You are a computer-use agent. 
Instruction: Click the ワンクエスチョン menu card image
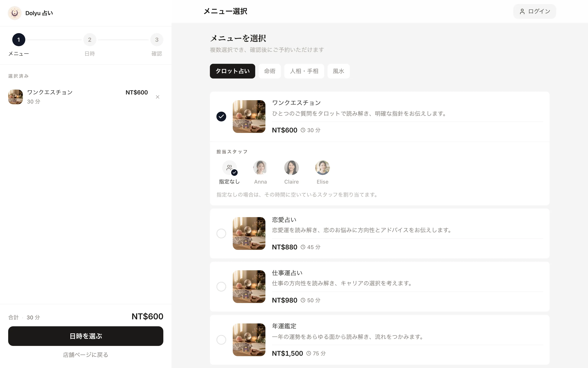pyautogui.click(x=249, y=116)
